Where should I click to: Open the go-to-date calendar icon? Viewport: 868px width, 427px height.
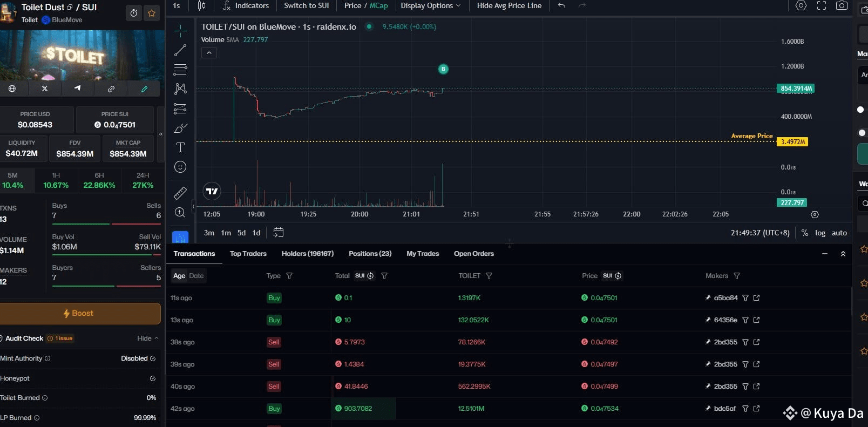point(278,233)
